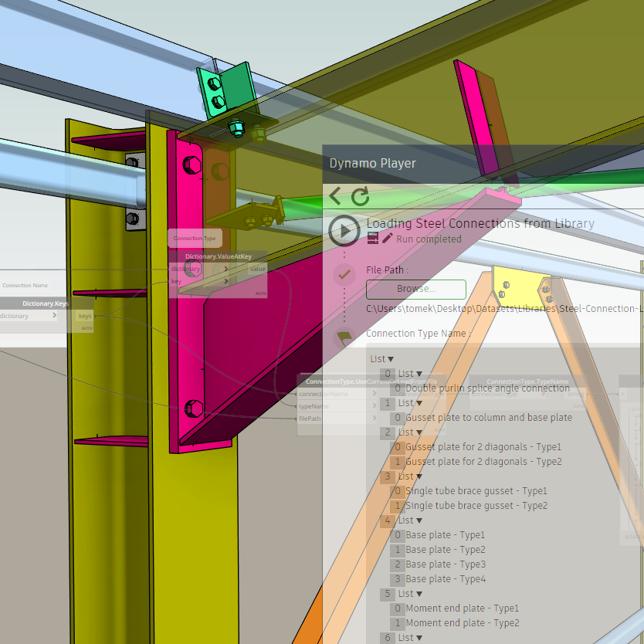Click the 'connectionName' input port
644x644 pixels.
click(x=337, y=394)
